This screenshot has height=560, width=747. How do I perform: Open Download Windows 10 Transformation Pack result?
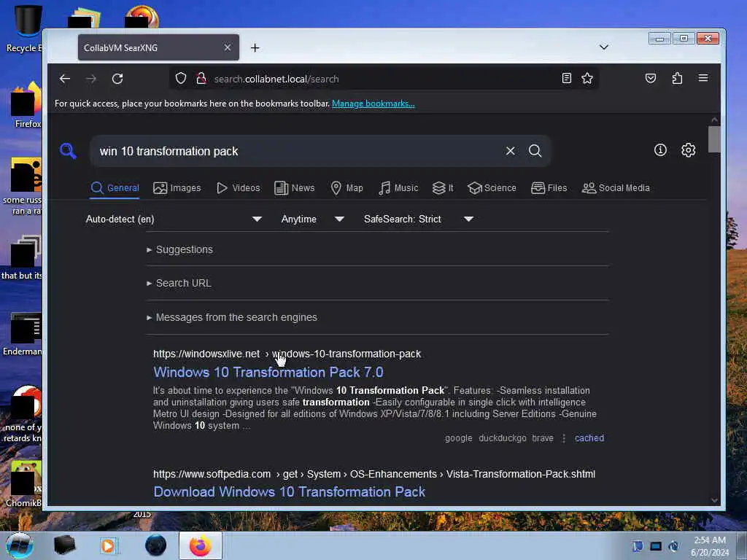point(289,492)
